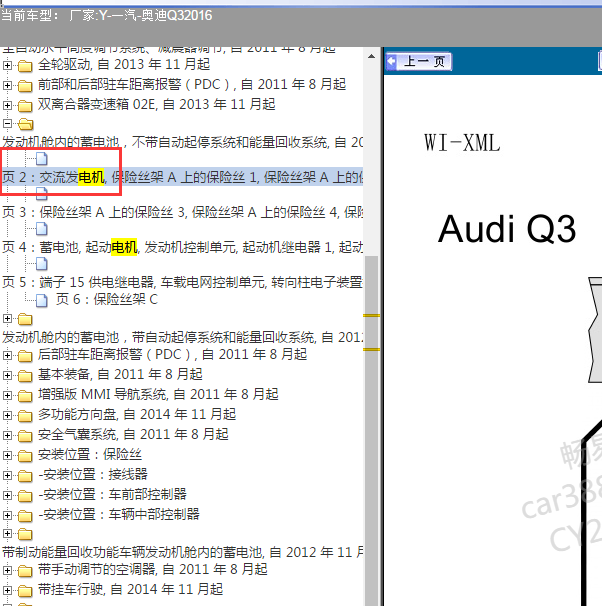The width and height of the screenshot is (602, 606).
Task: Click the Audi Q3 title in document
Action: point(507,229)
